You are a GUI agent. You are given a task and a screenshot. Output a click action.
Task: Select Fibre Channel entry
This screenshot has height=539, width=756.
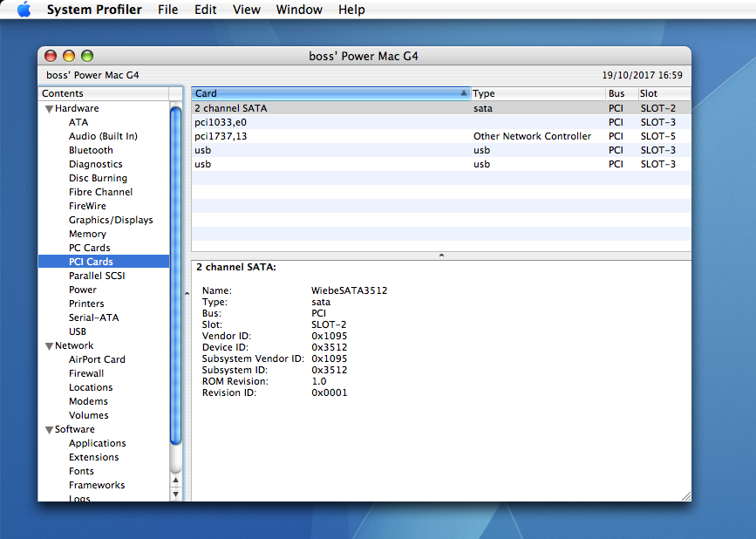pos(100,193)
